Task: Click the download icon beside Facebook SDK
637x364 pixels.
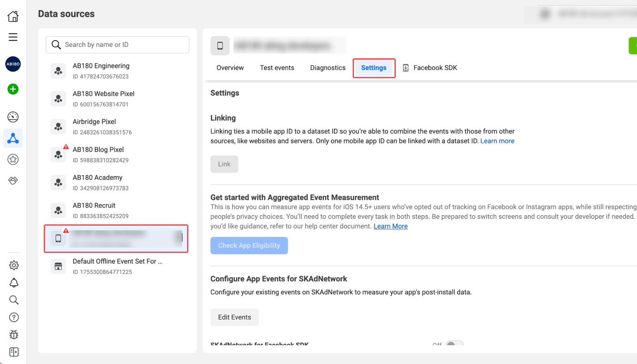Action: click(x=406, y=68)
